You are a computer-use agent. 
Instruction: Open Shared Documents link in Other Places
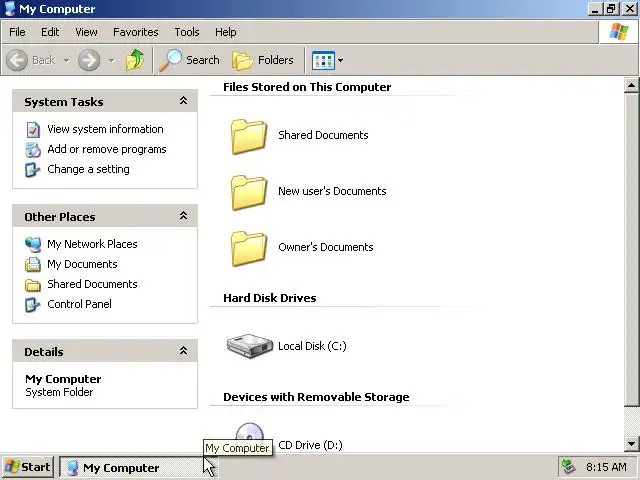point(92,284)
